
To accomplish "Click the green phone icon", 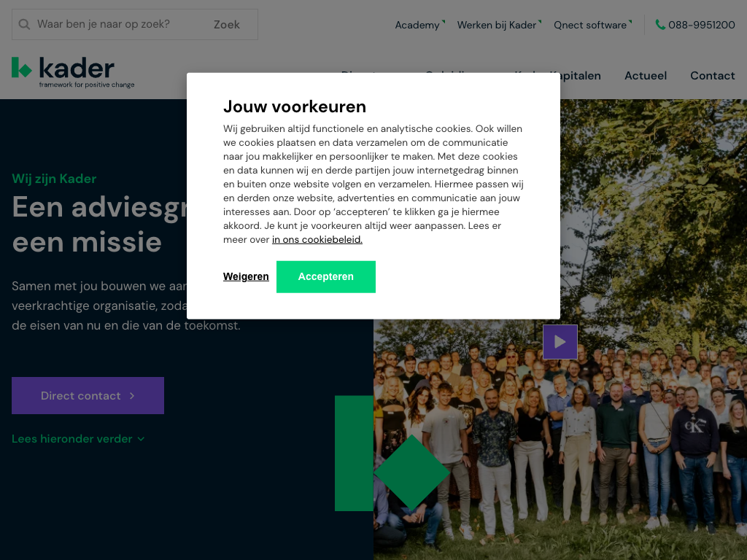I will [x=660, y=24].
